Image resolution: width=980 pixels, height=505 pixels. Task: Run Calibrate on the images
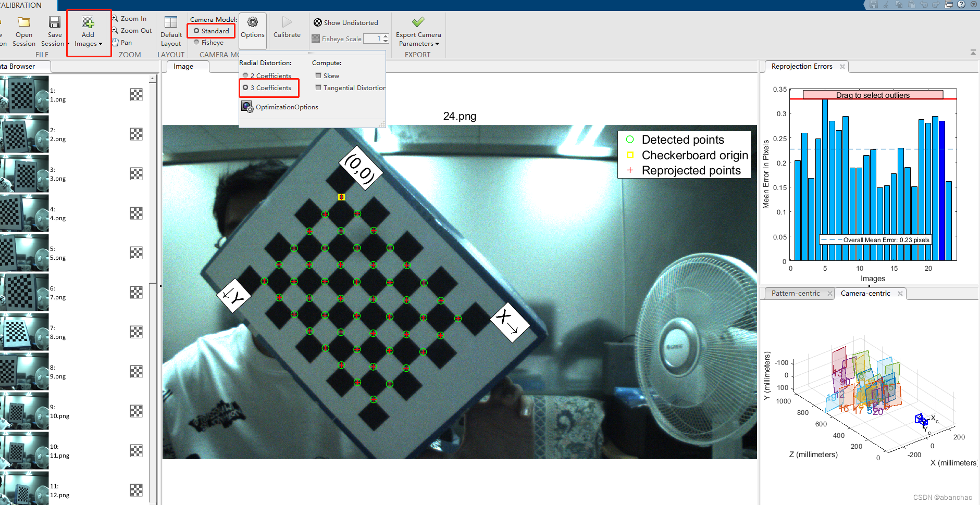click(x=287, y=29)
